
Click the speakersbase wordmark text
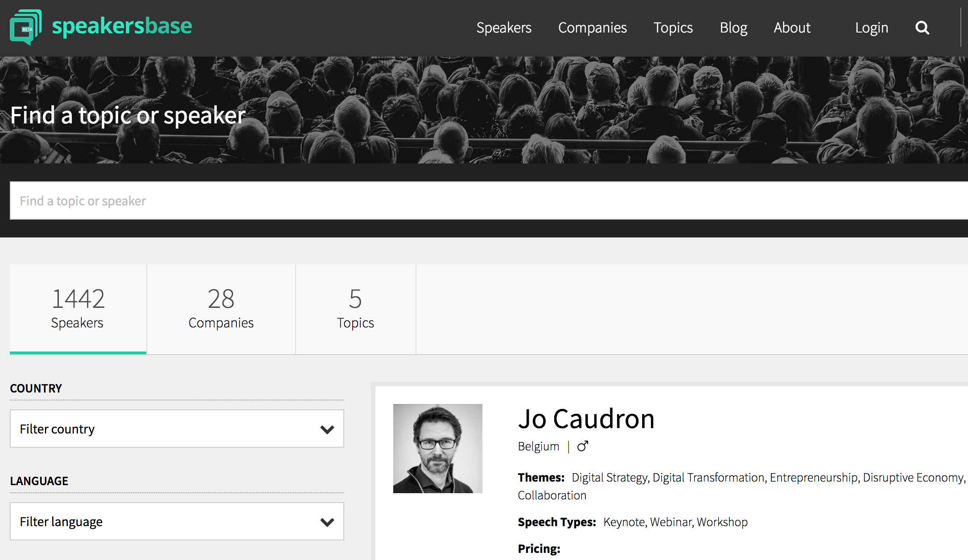(x=122, y=26)
